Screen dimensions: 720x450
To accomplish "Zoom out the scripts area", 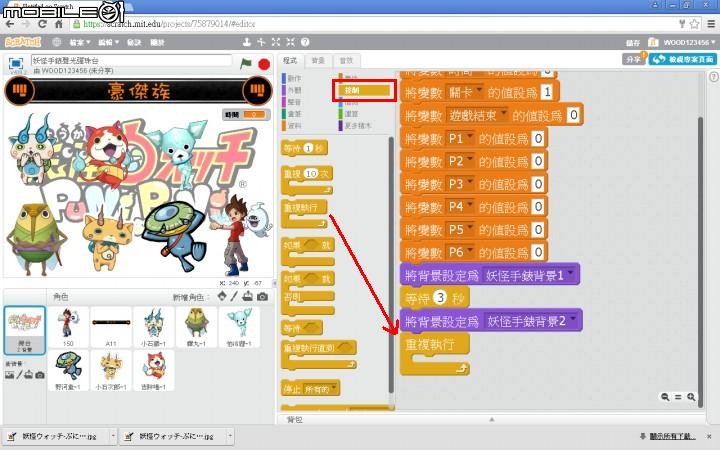I will point(665,397).
